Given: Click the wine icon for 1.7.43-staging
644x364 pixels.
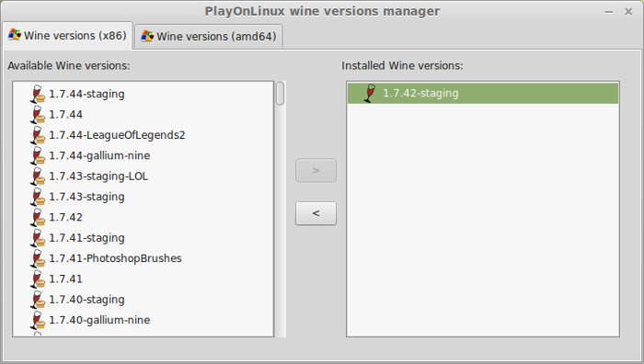Looking at the screenshot, I should (x=38, y=197).
